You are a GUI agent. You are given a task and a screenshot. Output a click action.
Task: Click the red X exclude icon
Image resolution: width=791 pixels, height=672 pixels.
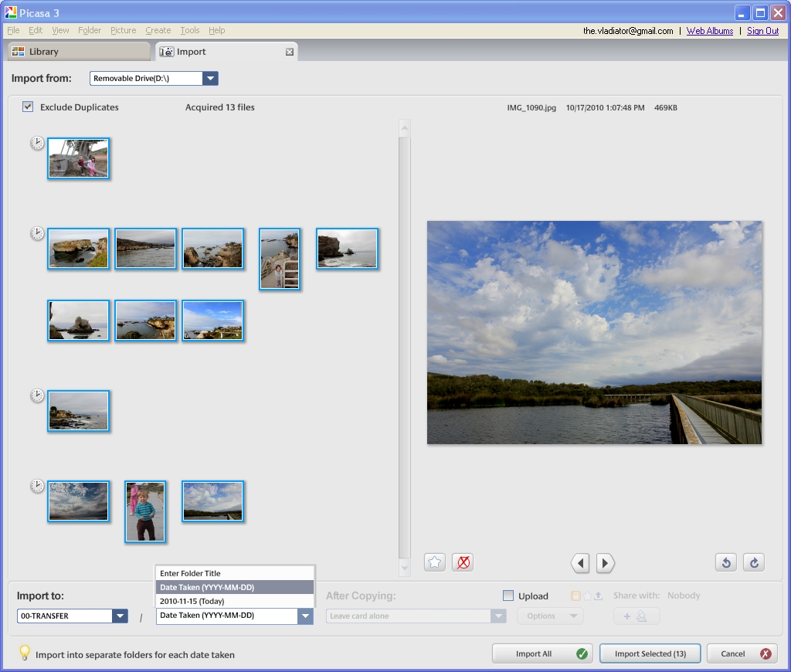(463, 562)
